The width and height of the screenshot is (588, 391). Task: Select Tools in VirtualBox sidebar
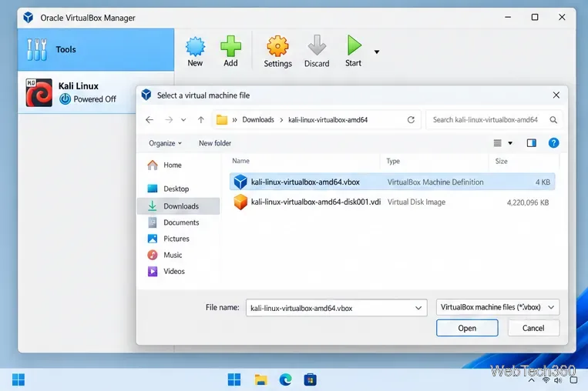(96, 49)
